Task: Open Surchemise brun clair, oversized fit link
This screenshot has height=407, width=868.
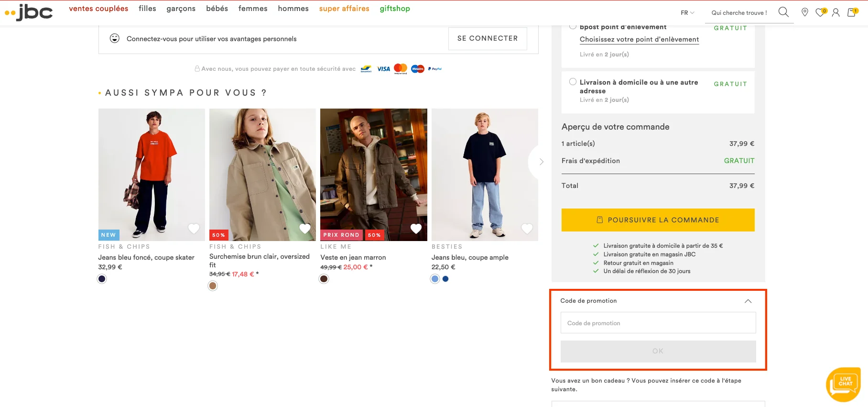Action: point(260,261)
